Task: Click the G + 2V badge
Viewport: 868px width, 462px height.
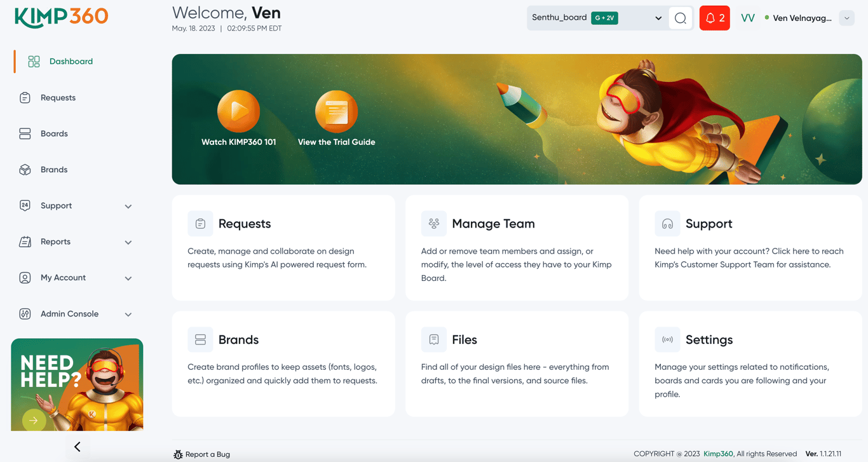Action: tap(604, 18)
